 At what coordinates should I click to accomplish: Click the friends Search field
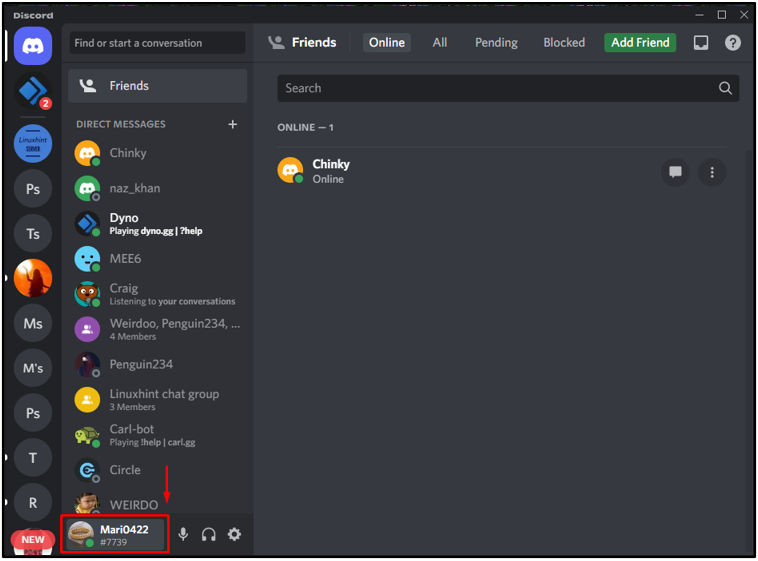(x=508, y=88)
